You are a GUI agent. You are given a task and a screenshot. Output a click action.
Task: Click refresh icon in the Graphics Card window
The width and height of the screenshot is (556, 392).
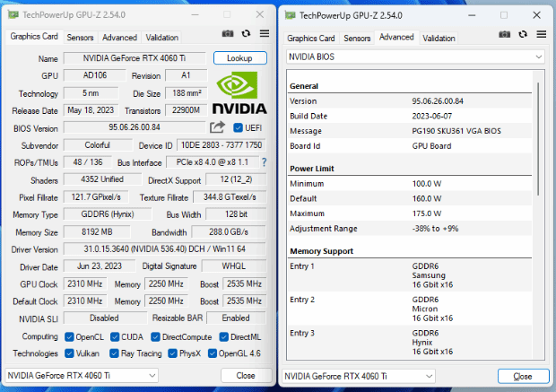246,33
